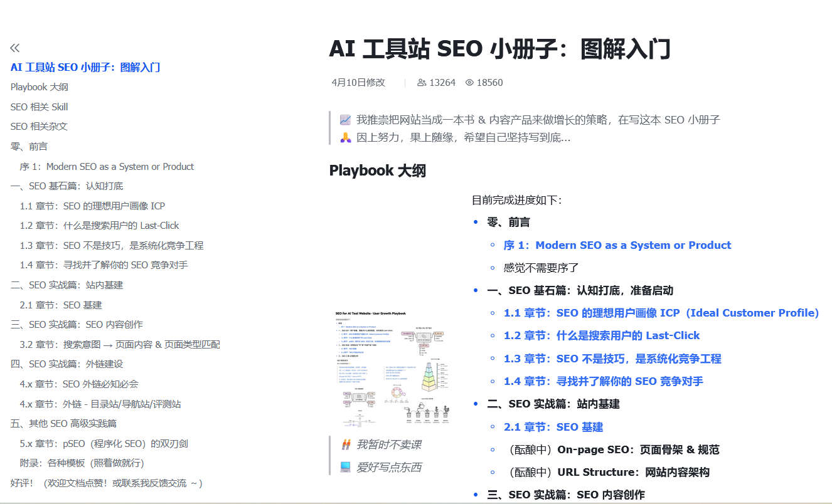832x504 pixels.
Task: Follow body link 2.1 章节:SEO 基建
Action: [x=553, y=427]
